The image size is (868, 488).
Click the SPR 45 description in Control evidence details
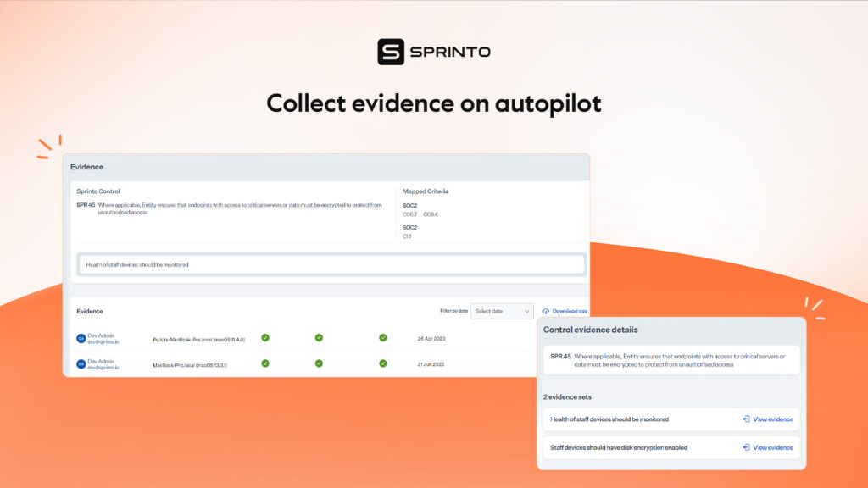(680, 360)
